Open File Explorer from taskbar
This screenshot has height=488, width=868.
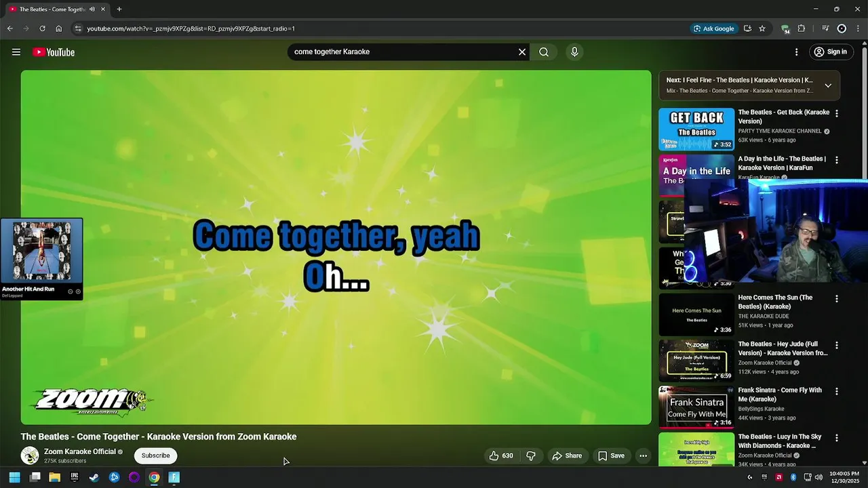(x=55, y=477)
